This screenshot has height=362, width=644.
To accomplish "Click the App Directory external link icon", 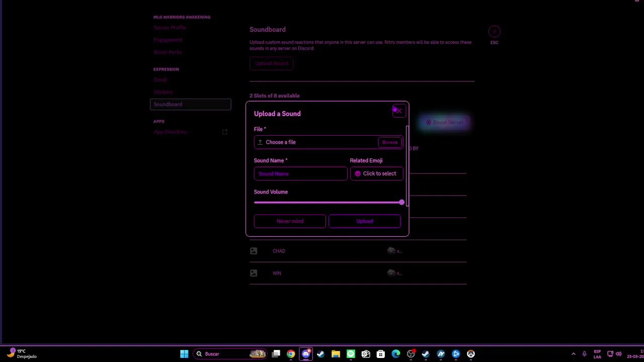I will pos(224,132).
